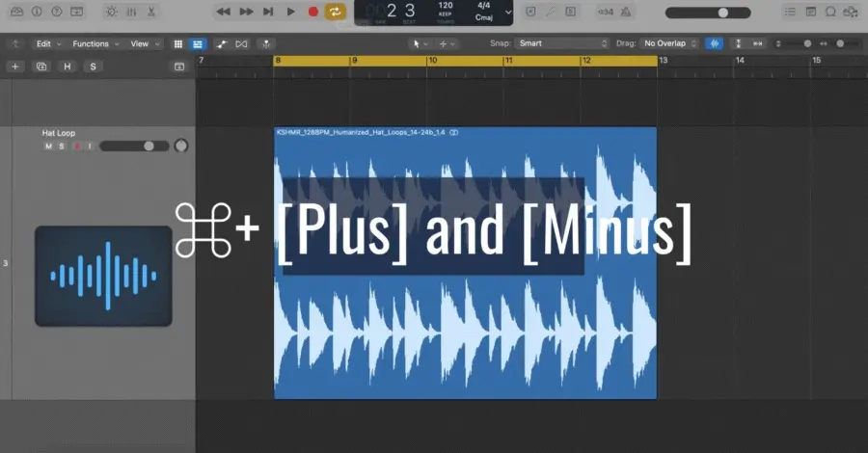Image resolution: width=868 pixels, height=453 pixels.
Task: Toggle the blue Waveform Zoom button
Action: [x=715, y=43]
